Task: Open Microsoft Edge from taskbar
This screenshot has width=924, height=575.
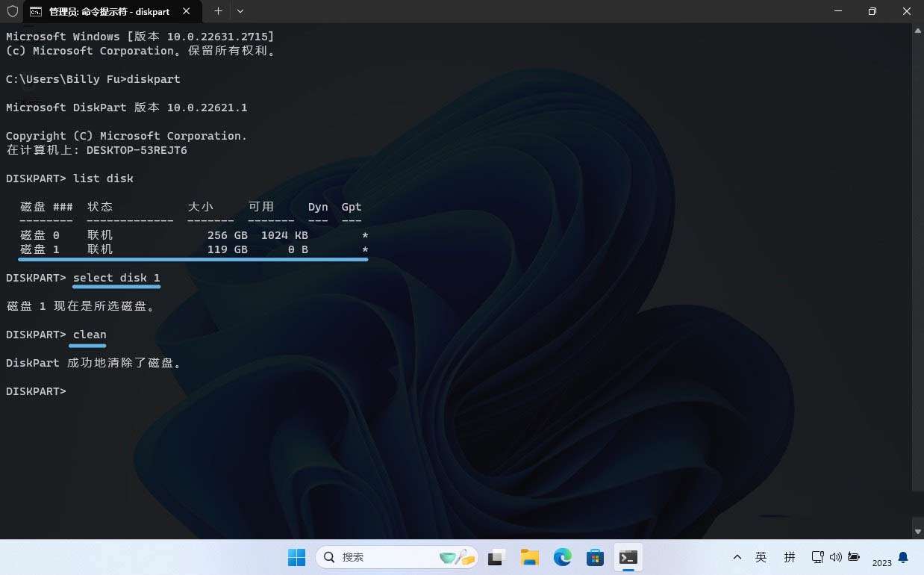Action: click(x=562, y=557)
